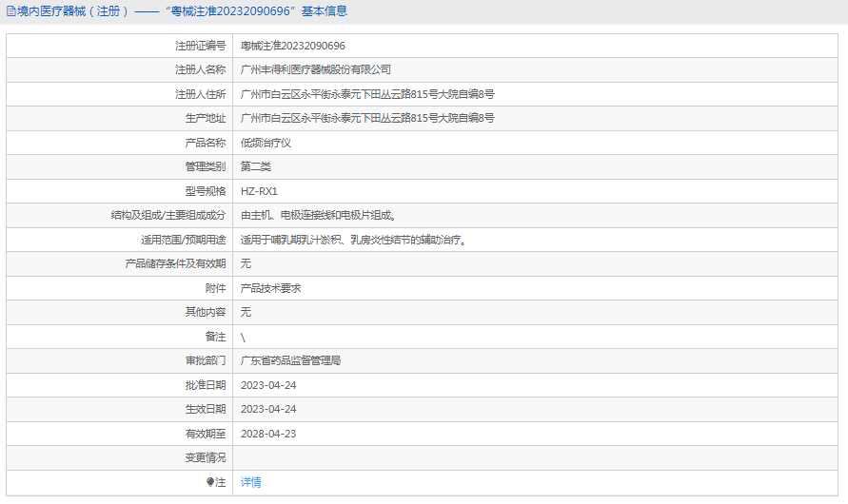Click the 有效期至 label

206,434
